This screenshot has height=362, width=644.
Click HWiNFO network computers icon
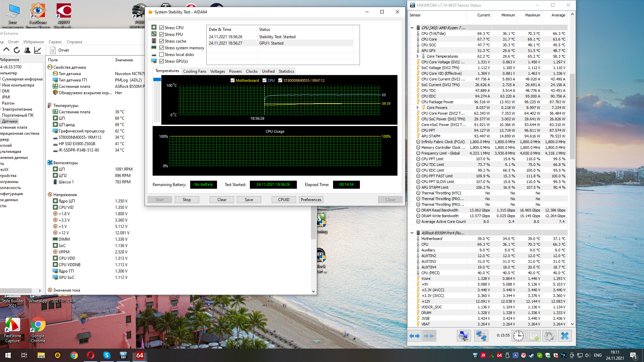[x=481, y=336]
